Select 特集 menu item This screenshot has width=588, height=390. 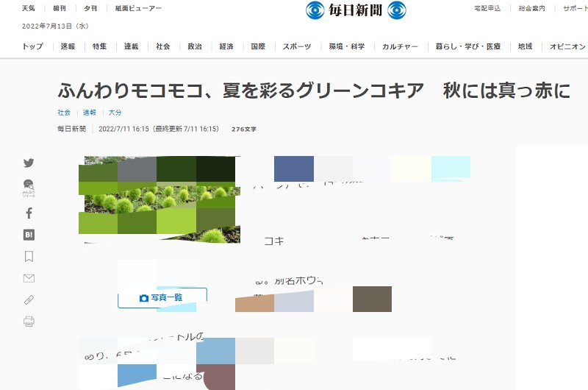(99, 46)
